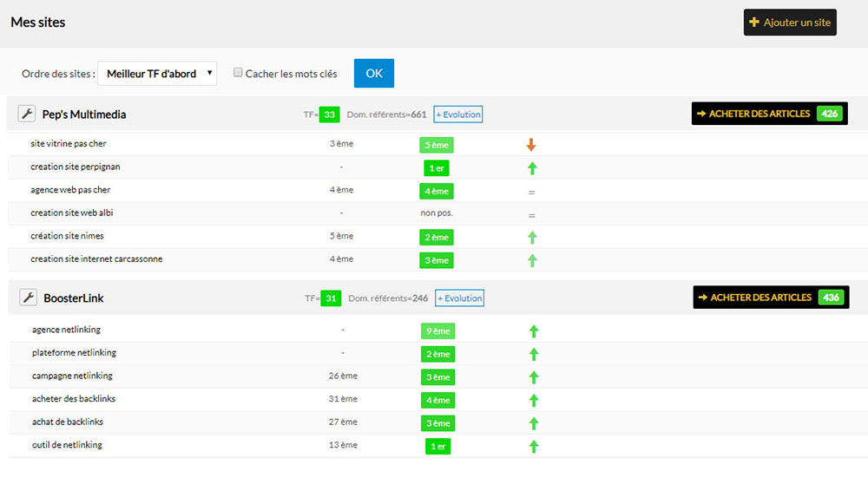This screenshot has width=868, height=491.
Task: Click previous rank 5 ème for création site nimes
Action: tap(341, 236)
